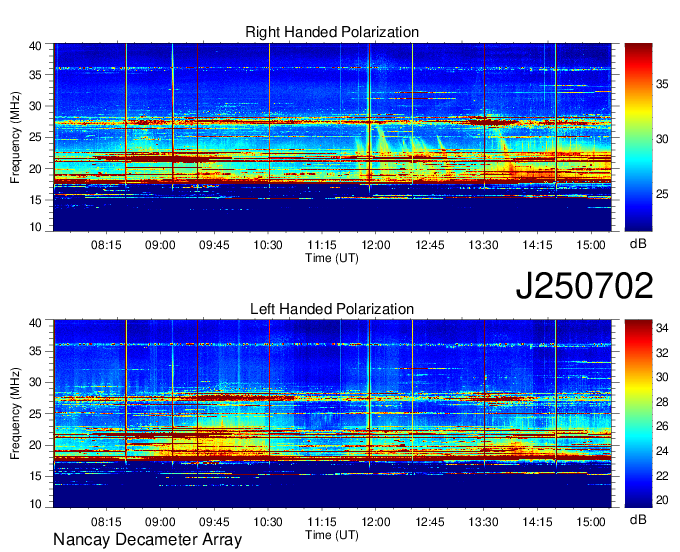Click '14:15' tick under right-handed plot

tap(537, 245)
